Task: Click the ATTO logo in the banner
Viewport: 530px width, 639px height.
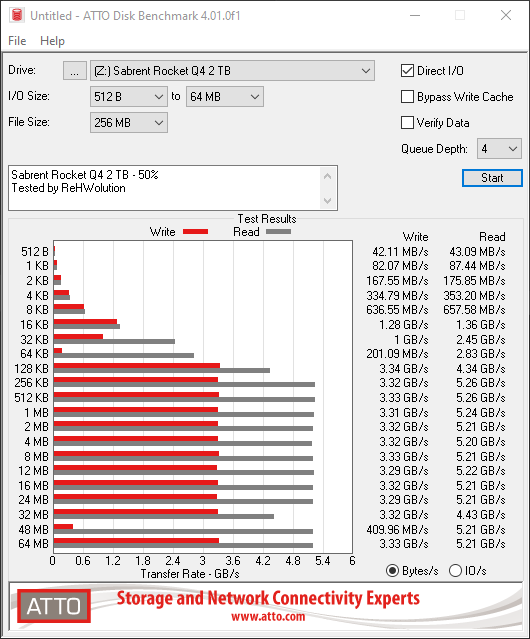Action: (54, 606)
